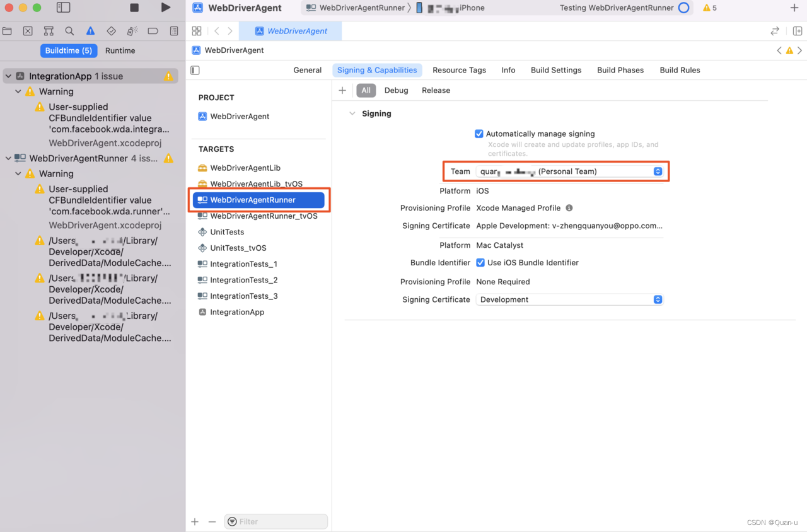
Task: Go forward with the editor right arrow
Action: [230, 31]
